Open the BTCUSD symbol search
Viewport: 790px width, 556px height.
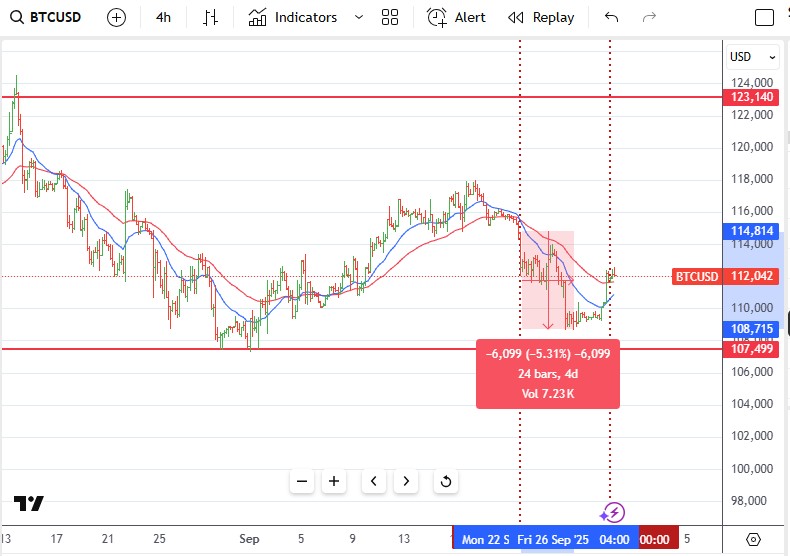(46, 17)
